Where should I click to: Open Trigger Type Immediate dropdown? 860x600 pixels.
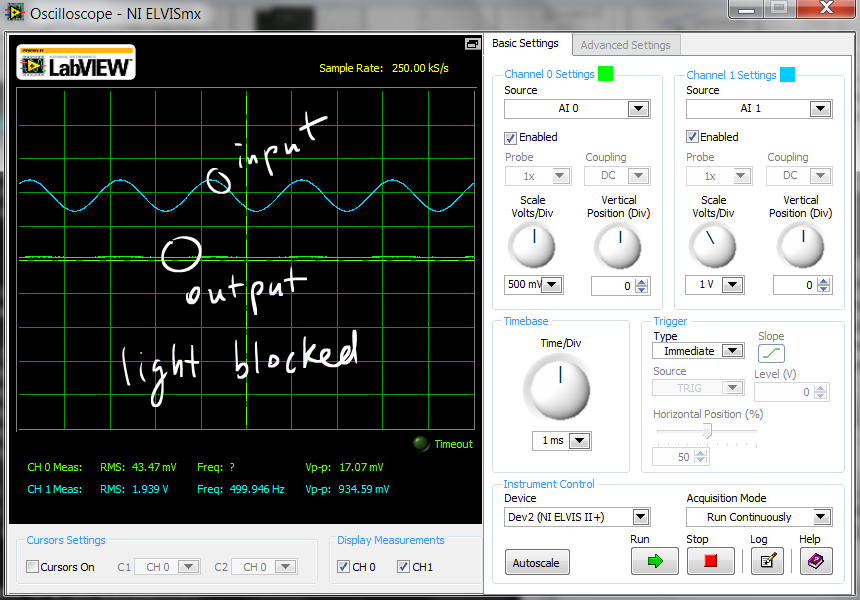click(733, 350)
